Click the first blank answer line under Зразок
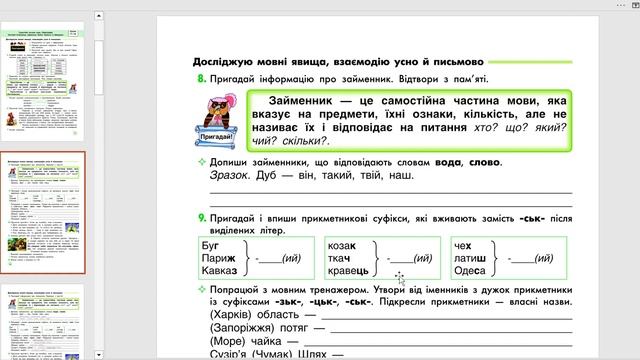The width and height of the screenshot is (640, 360). (x=391, y=192)
